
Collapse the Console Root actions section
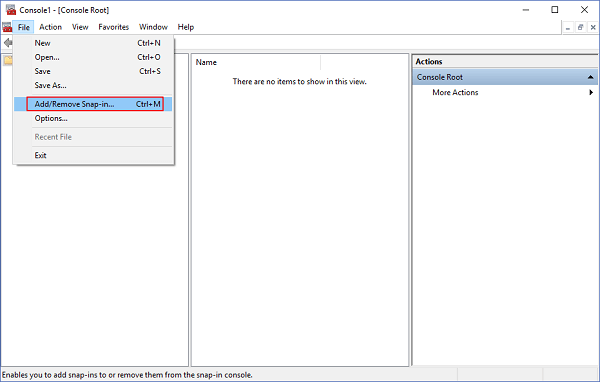coord(590,77)
